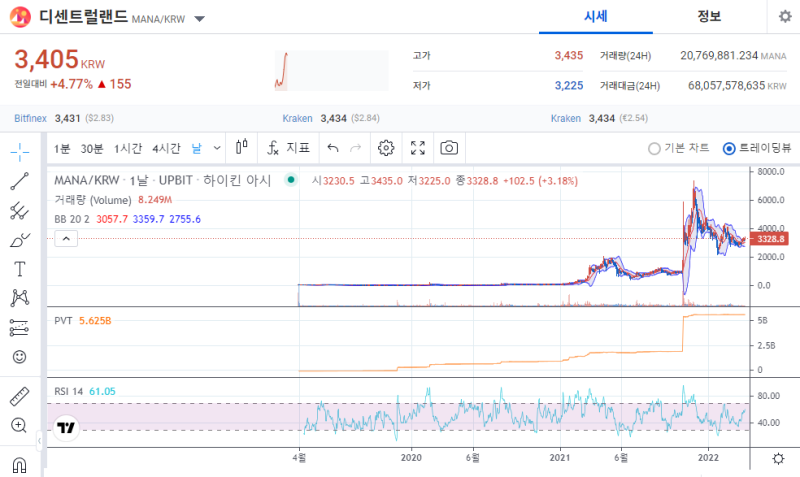Select the brush drawing tool
800x477 pixels.
(x=19, y=240)
